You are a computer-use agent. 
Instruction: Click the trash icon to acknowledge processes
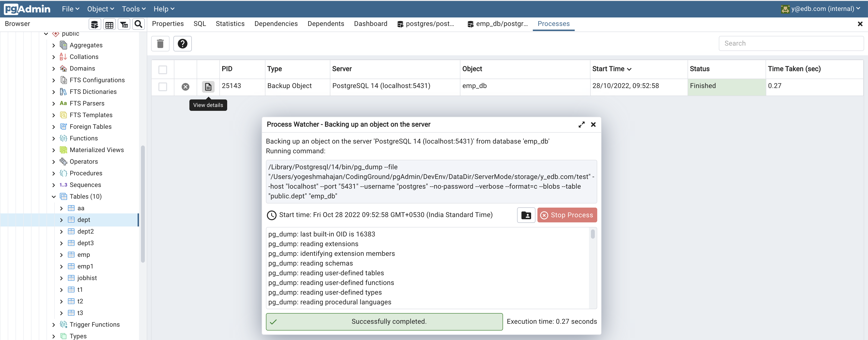160,43
